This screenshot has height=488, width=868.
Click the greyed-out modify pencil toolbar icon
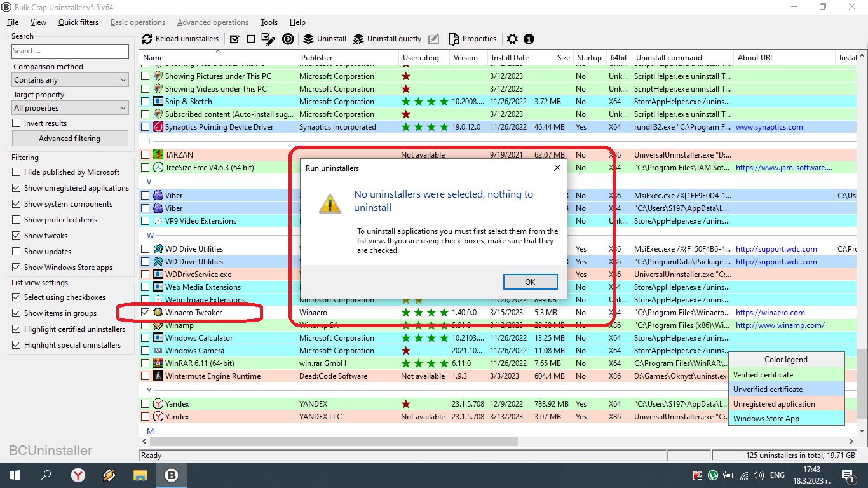click(433, 39)
